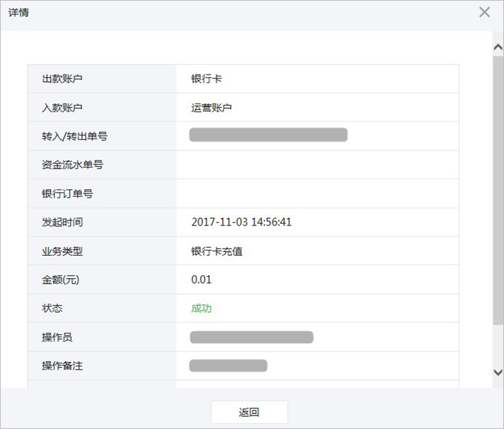
Task: Click the 银行卡充值 business type value
Action: click(216, 251)
